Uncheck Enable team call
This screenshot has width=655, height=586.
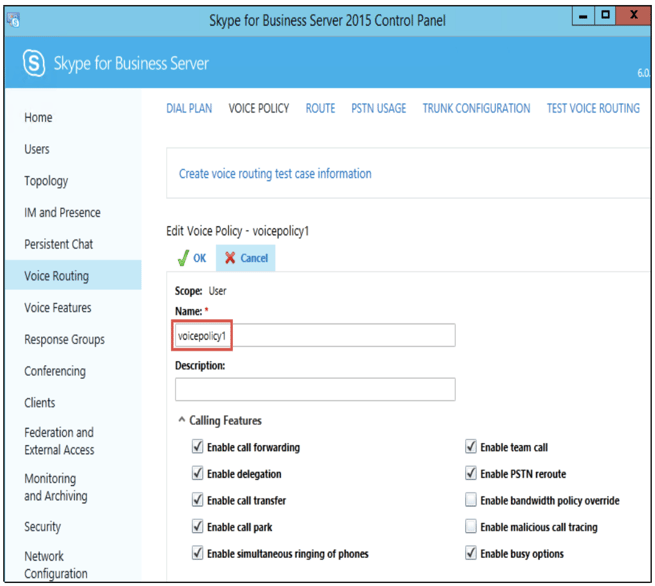coord(471,446)
